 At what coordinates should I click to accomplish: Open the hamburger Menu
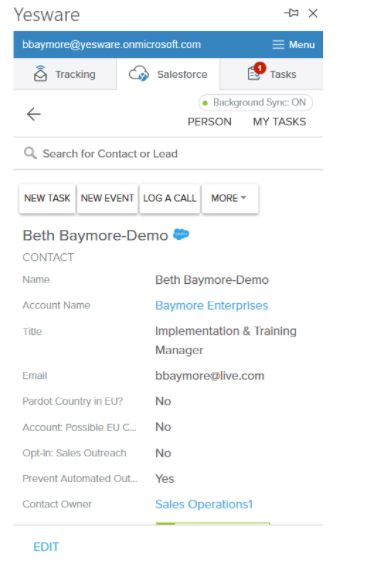tap(293, 45)
